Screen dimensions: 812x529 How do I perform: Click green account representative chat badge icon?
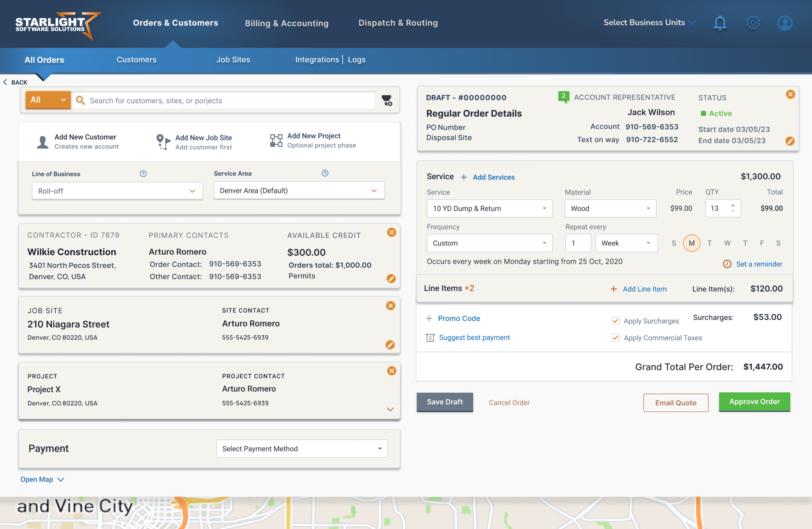coord(563,97)
